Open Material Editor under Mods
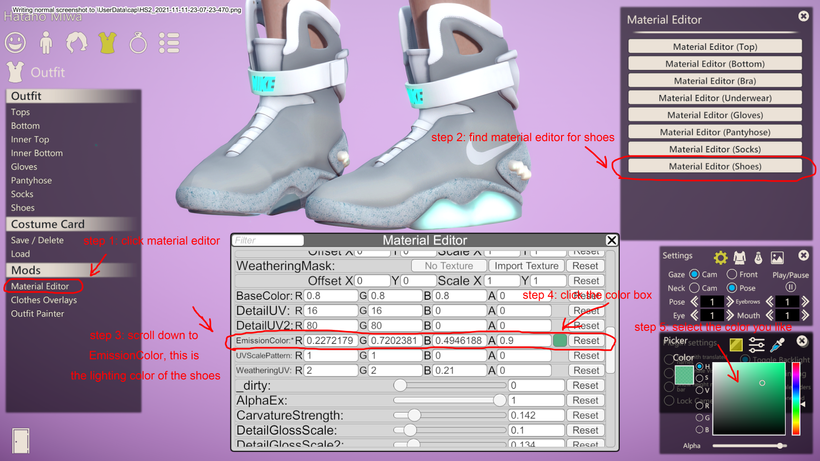 [40, 286]
